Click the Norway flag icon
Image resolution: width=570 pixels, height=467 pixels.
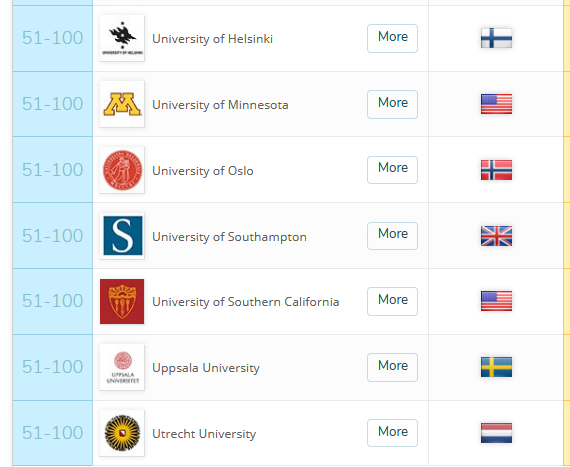point(496,170)
